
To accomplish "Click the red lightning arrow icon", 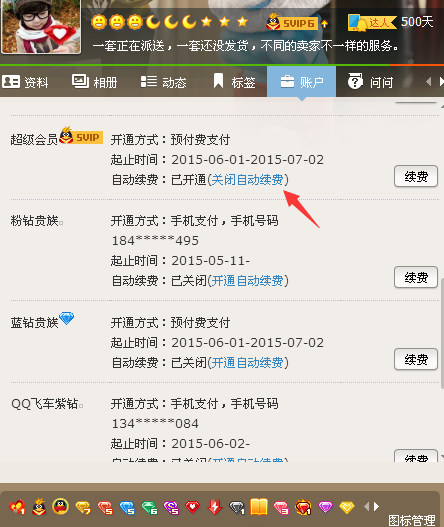I will tap(215, 507).
